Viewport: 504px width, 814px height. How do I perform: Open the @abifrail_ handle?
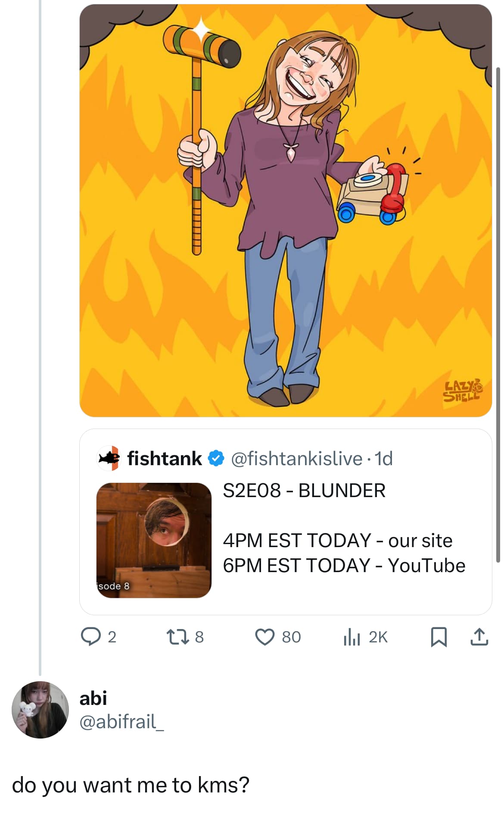point(121,721)
